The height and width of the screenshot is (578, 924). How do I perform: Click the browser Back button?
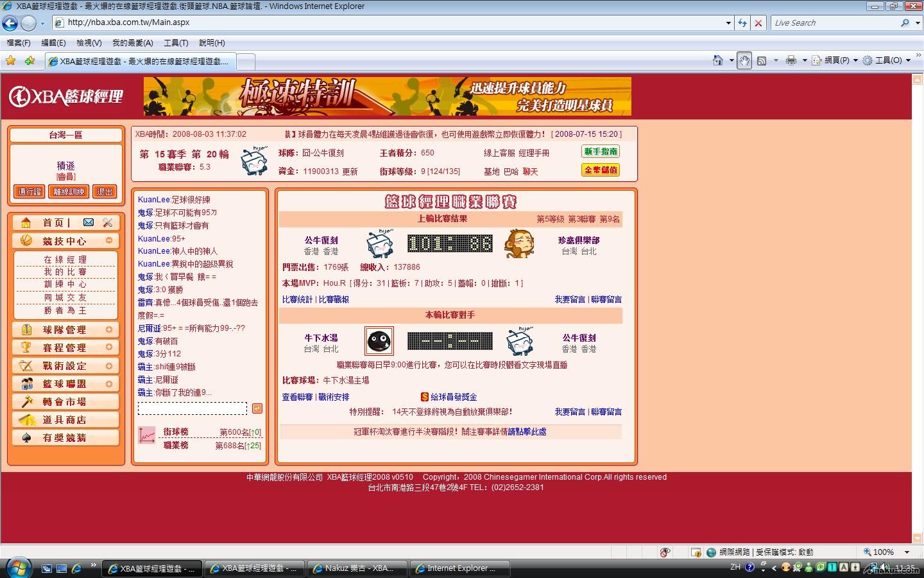coord(10,23)
